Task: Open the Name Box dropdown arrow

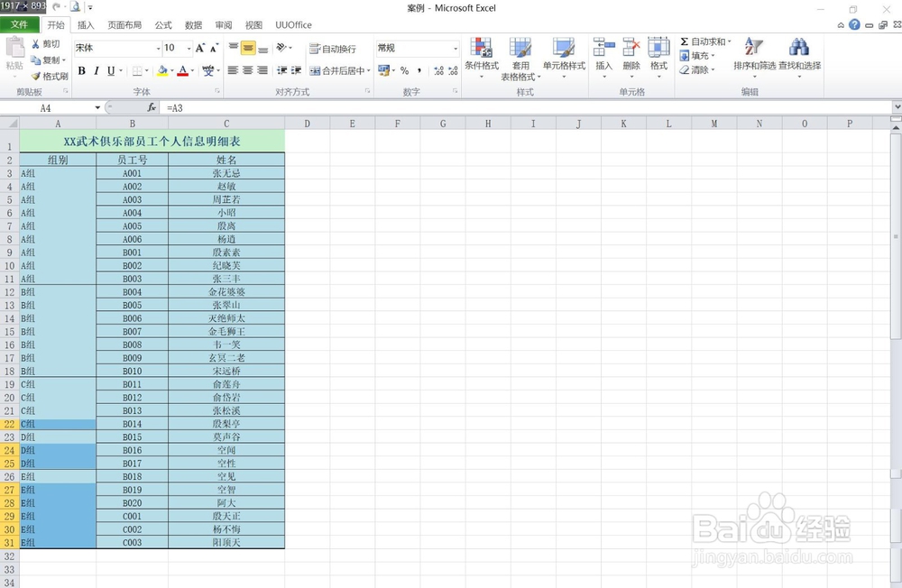Action: [x=97, y=107]
